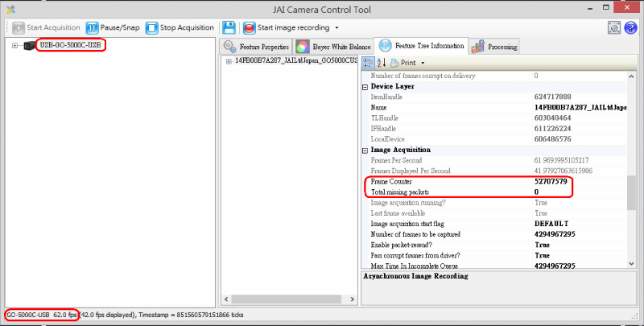Viewport: 644px width, 326px height.
Task: Click the Frames Per Second row
Action: click(498, 160)
